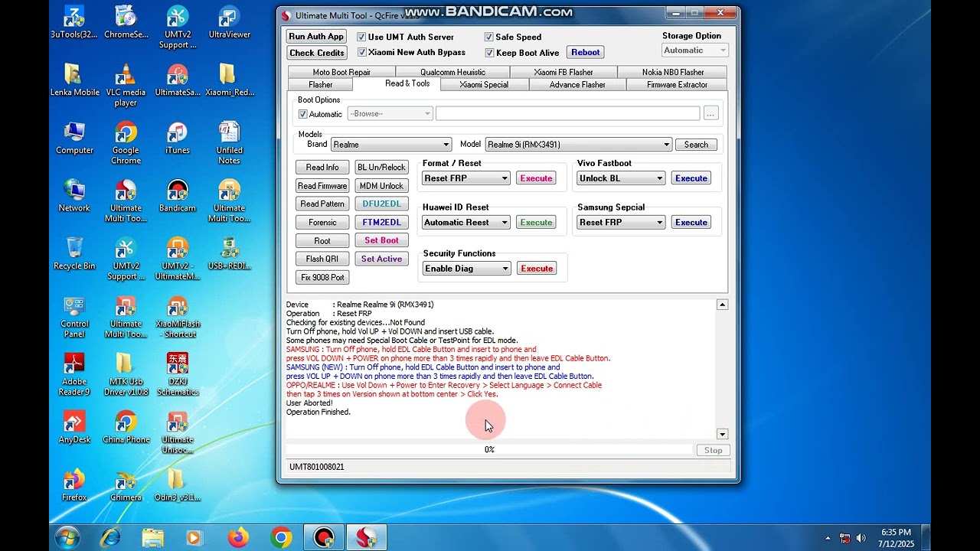Open the China Phone Chrome shortcut
The height and width of the screenshot is (551, 980).
tap(126, 428)
